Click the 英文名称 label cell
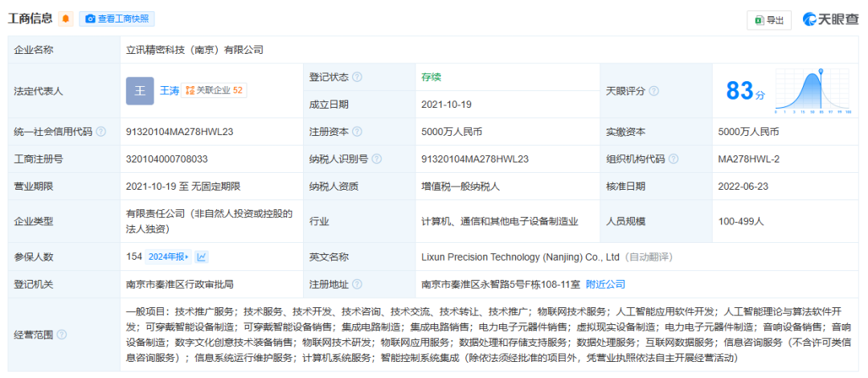Image resolution: width=868 pixels, height=378 pixels. click(x=359, y=257)
